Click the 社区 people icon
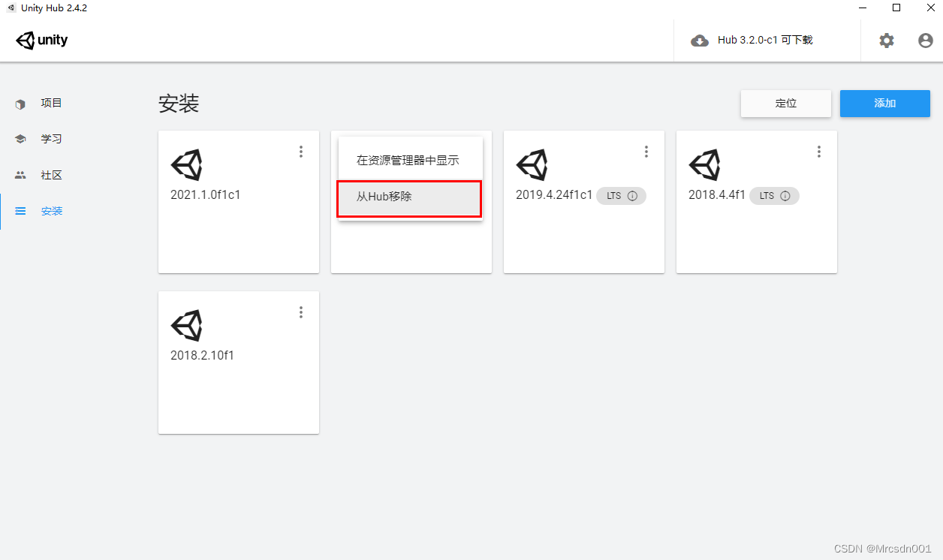This screenshot has width=943, height=560. click(x=20, y=175)
